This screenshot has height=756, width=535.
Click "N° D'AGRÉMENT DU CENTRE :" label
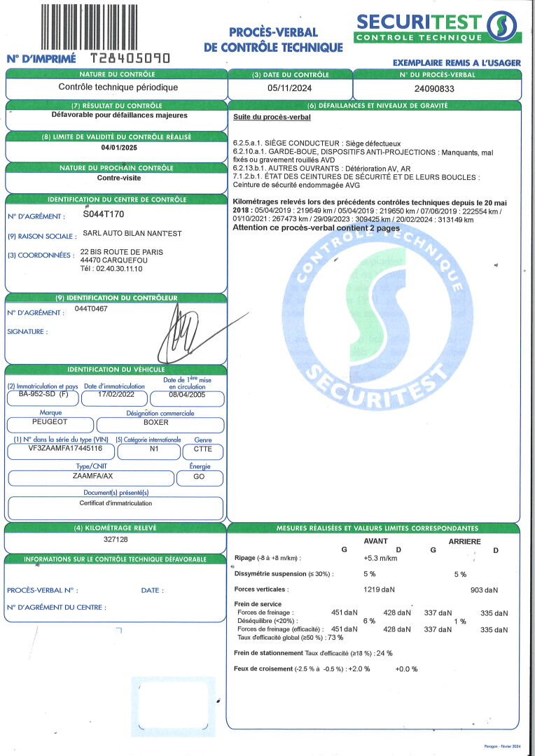pyautogui.click(x=57, y=608)
